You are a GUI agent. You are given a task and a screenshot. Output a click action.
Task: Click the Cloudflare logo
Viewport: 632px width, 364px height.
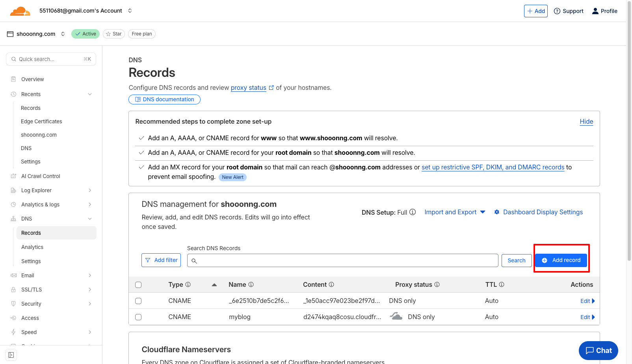tap(20, 11)
